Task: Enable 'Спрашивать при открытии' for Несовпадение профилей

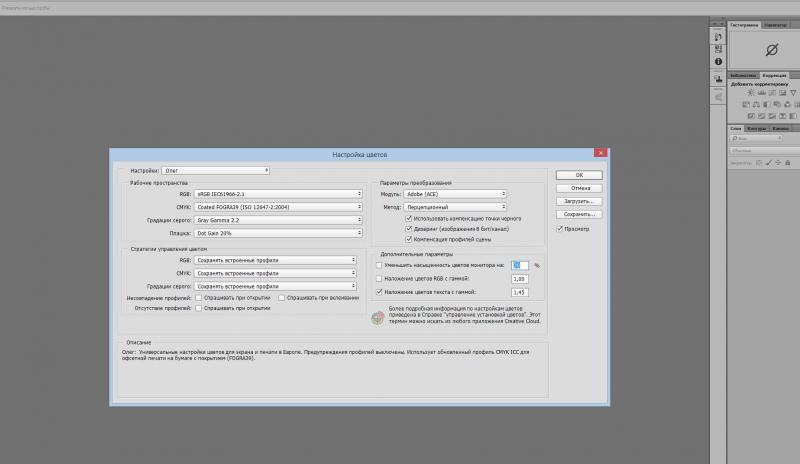Action: click(198, 298)
